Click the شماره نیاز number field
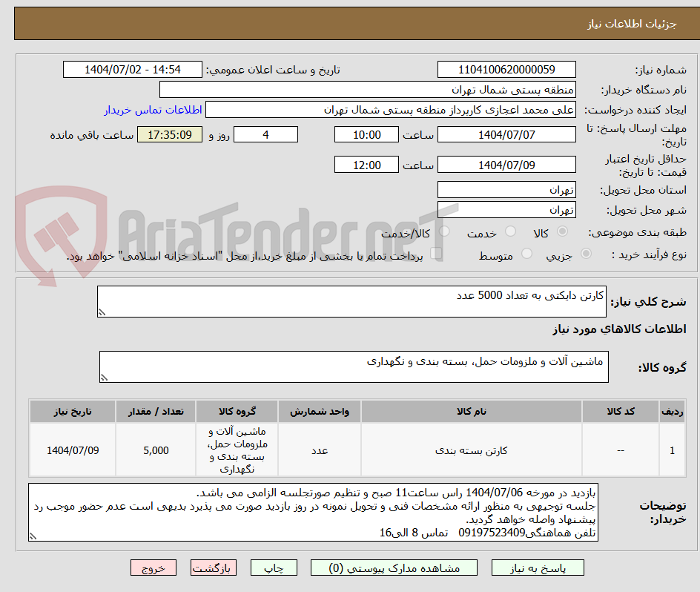Image resolution: width=700 pixels, height=592 pixels. [x=506, y=69]
